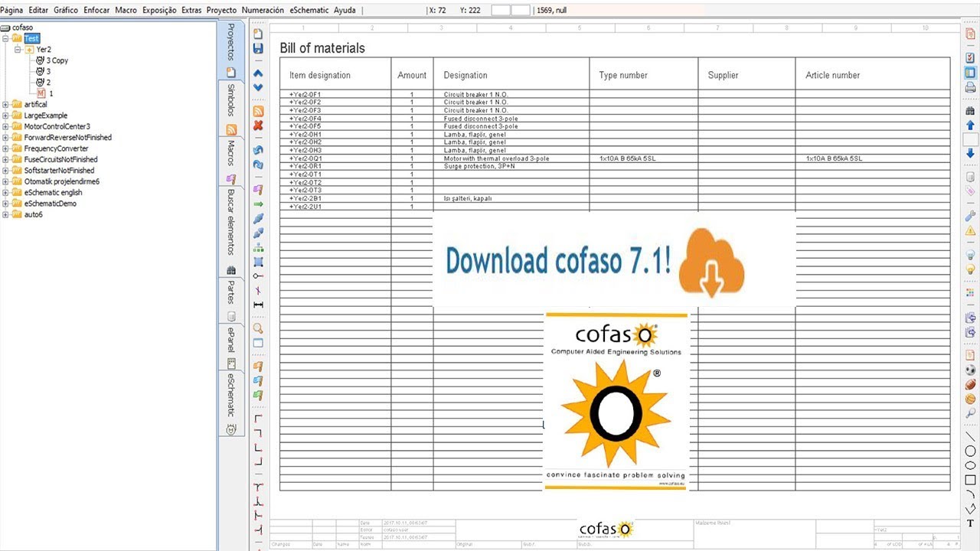Screen dimensions: 980x551
Task: Click the yellow warning triangle icon
Action: coord(970,230)
